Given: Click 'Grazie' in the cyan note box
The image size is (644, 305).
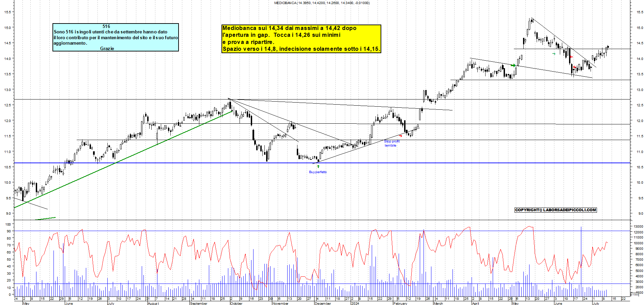Looking at the screenshot, I should coord(107,48).
